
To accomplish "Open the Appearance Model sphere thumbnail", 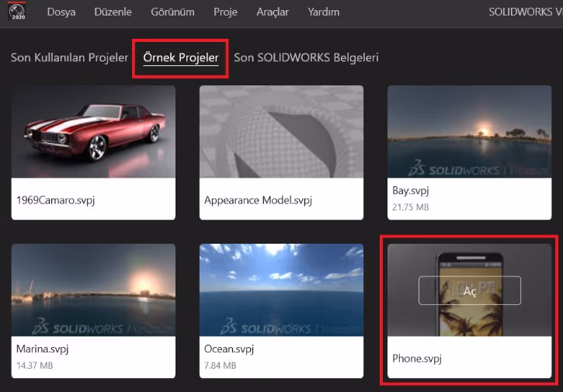I will click(281, 132).
